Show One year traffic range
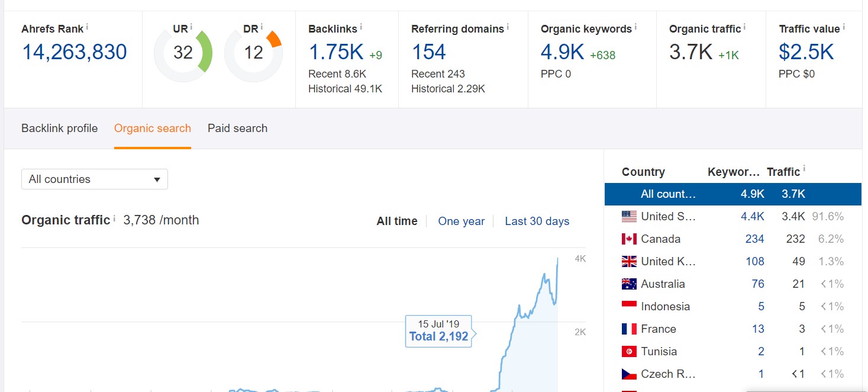This screenshot has height=392, width=868. (x=461, y=221)
